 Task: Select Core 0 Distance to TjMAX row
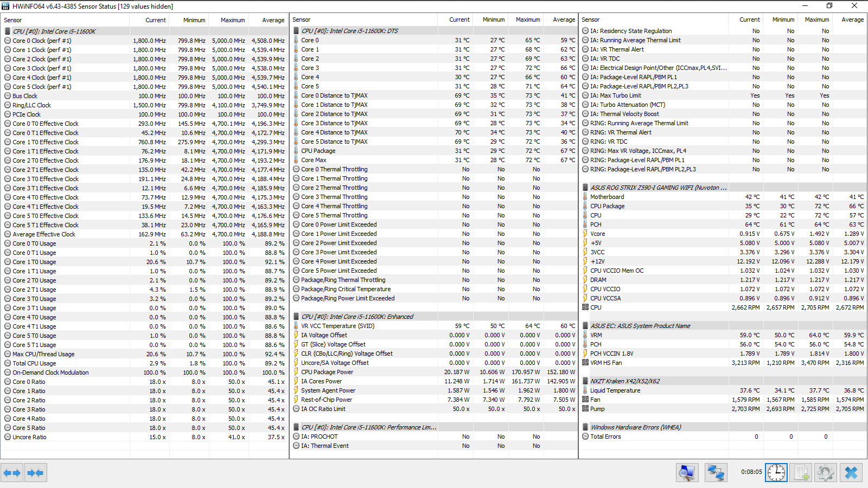click(x=433, y=95)
